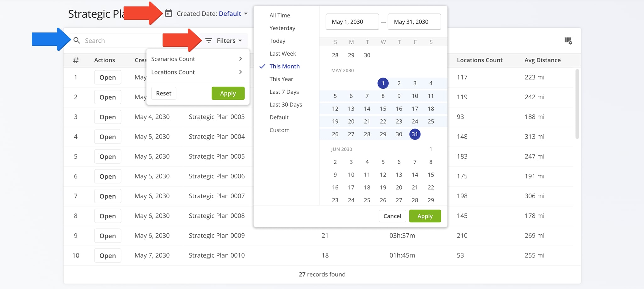The width and height of the screenshot is (644, 289).
Task: Open Strategic Plan 0009
Action: tap(108, 236)
